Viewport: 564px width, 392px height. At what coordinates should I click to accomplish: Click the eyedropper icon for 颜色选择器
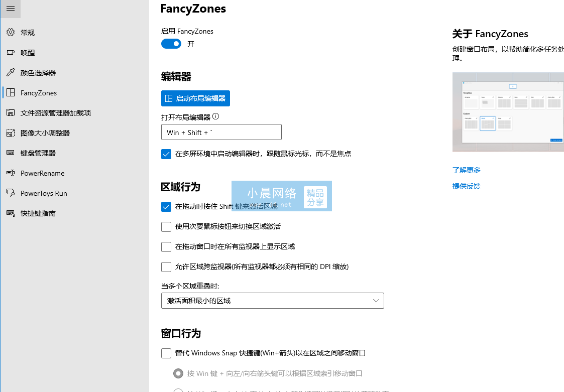(x=11, y=73)
